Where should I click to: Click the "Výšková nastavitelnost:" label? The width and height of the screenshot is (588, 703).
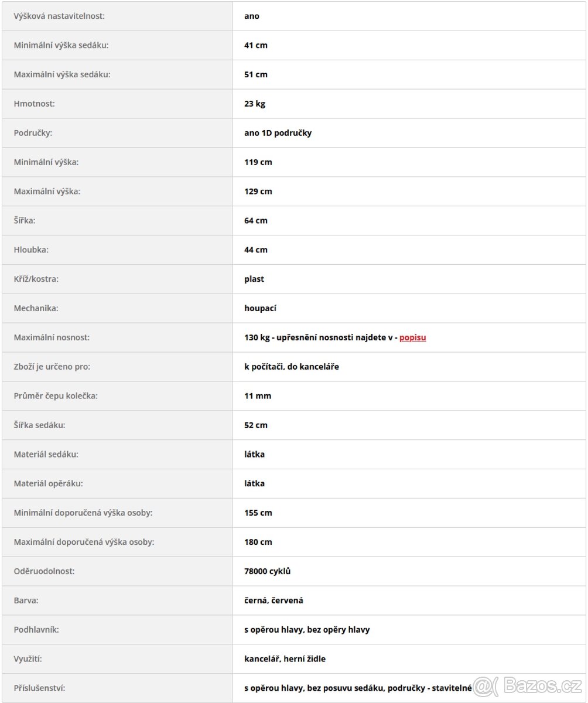coord(59,16)
